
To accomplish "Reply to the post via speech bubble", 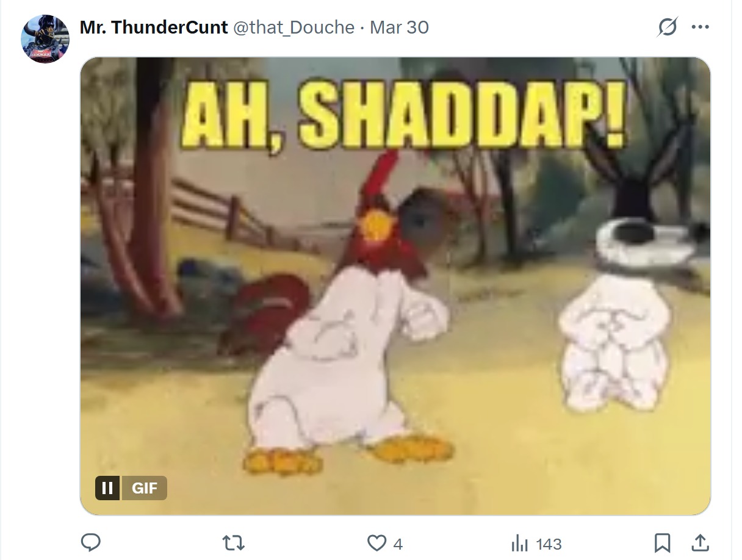I will pyautogui.click(x=90, y=542).
